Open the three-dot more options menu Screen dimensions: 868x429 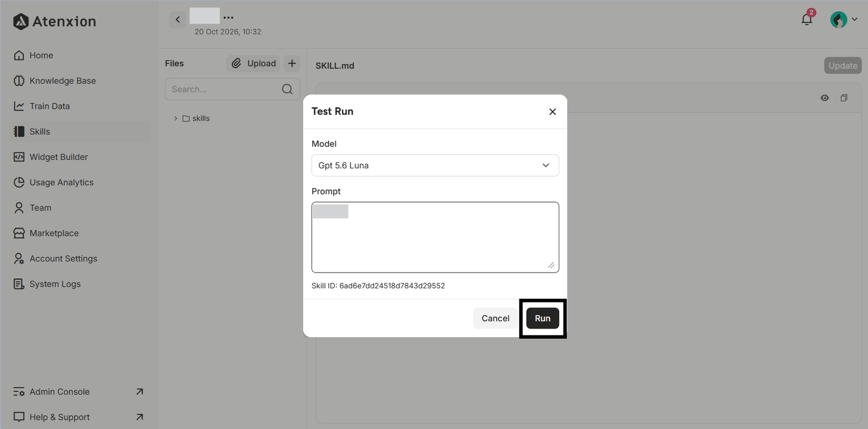(228, 17)
